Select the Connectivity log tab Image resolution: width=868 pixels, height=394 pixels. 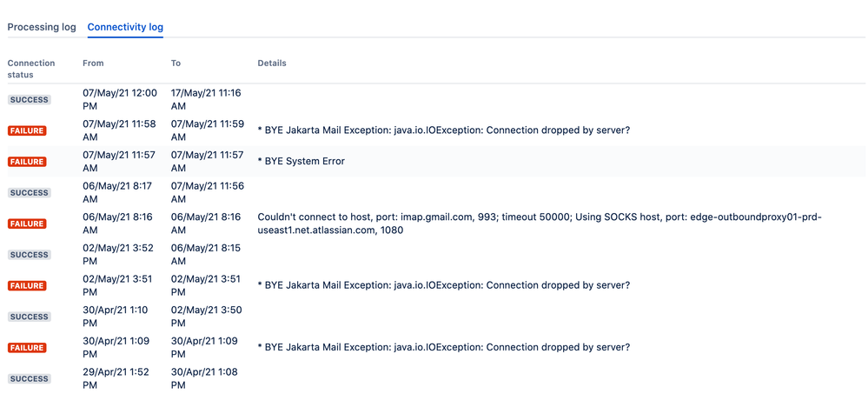125,27
